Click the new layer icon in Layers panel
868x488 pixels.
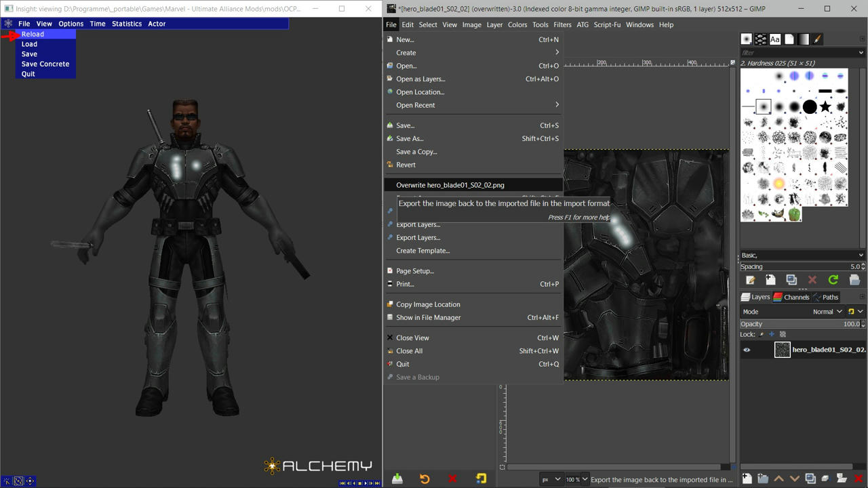point(747,479)
